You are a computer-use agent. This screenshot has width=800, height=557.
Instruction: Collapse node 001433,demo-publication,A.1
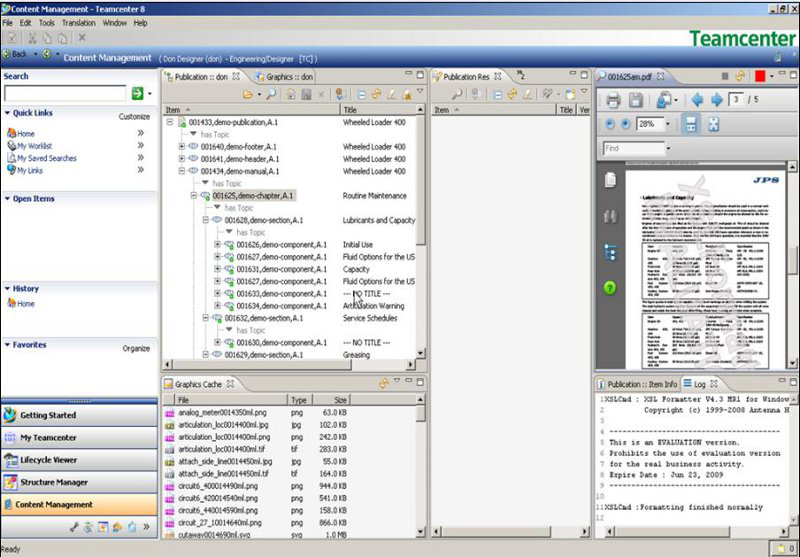[170, 122]
